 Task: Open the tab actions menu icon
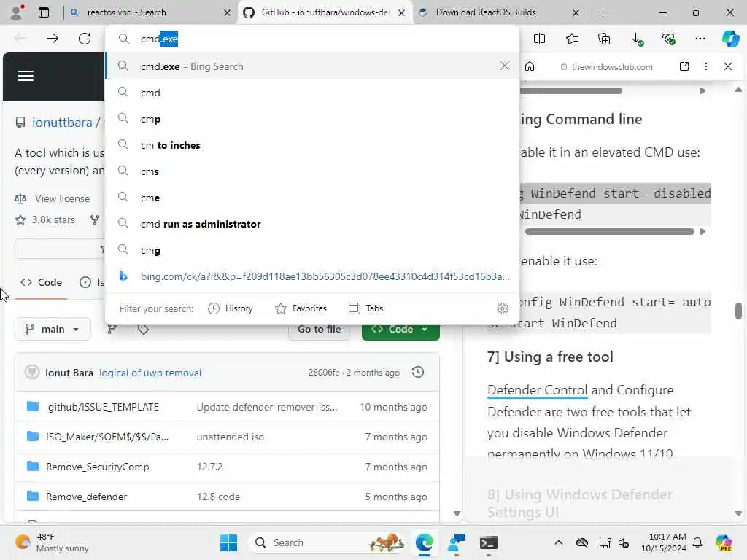coord(44,12)
